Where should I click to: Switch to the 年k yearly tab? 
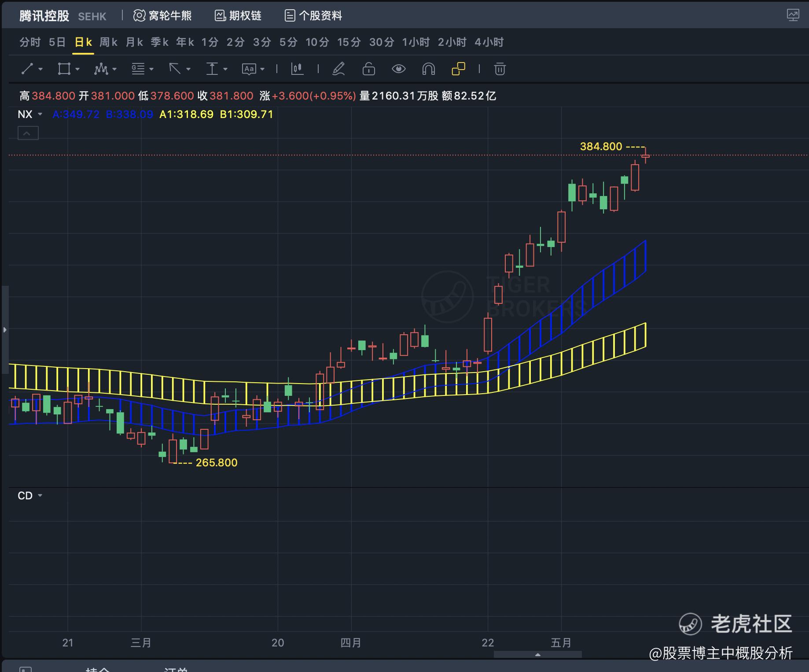(185, 42)
